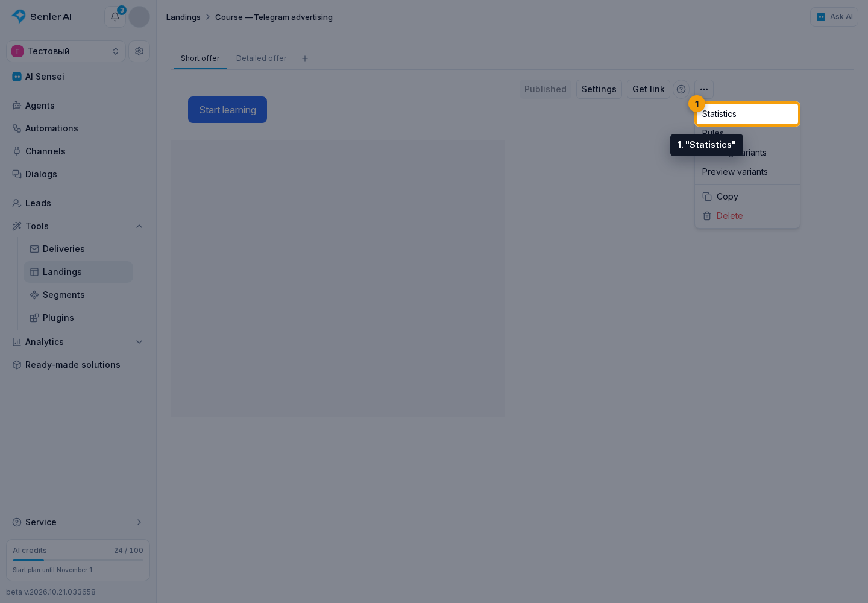Expand the Service submenu arrow
This screenshot has height=603, width=868.
[x=139, y=522]
